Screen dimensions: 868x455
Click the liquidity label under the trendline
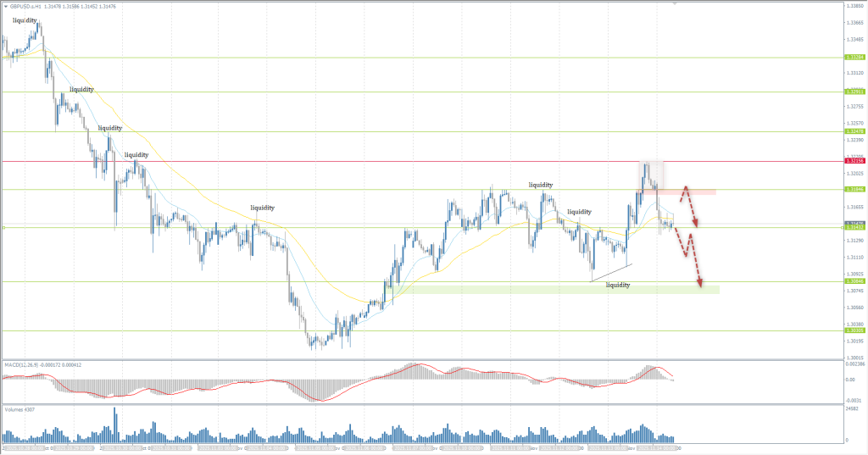point(618,286)
